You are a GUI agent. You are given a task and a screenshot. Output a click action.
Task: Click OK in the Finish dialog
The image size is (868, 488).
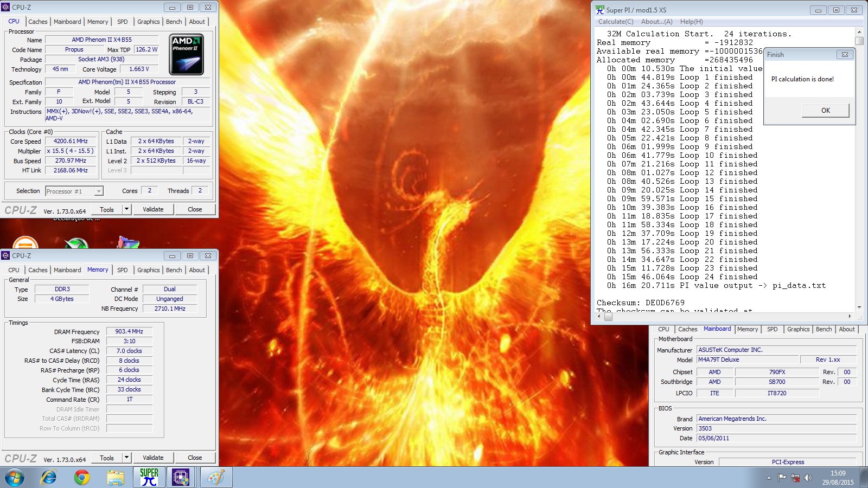pyautogui.click(x=826, y=110)
